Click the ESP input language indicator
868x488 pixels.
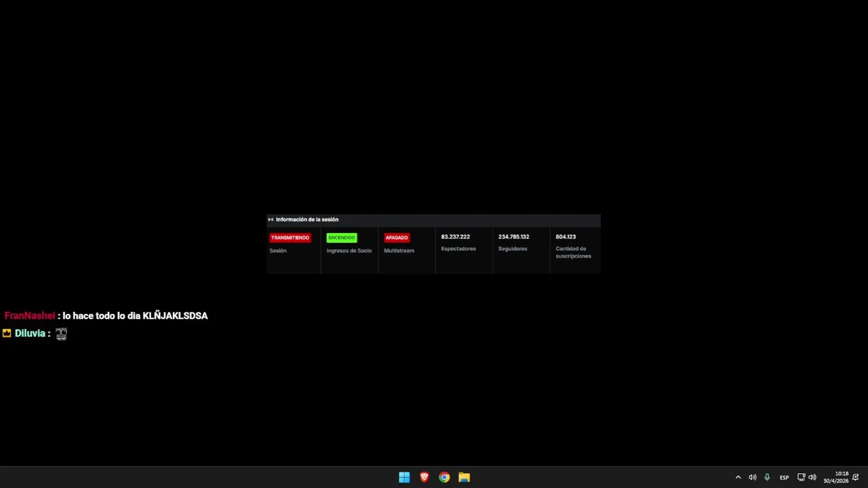[x=784, y=478]
